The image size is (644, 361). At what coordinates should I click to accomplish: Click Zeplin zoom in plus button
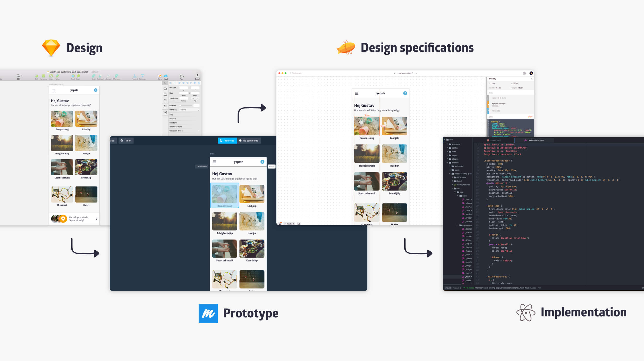(293, 224)
